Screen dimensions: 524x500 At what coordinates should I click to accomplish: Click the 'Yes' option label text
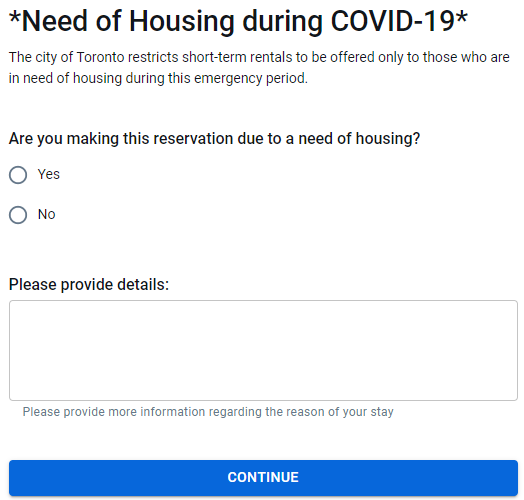tap(49, 174)
